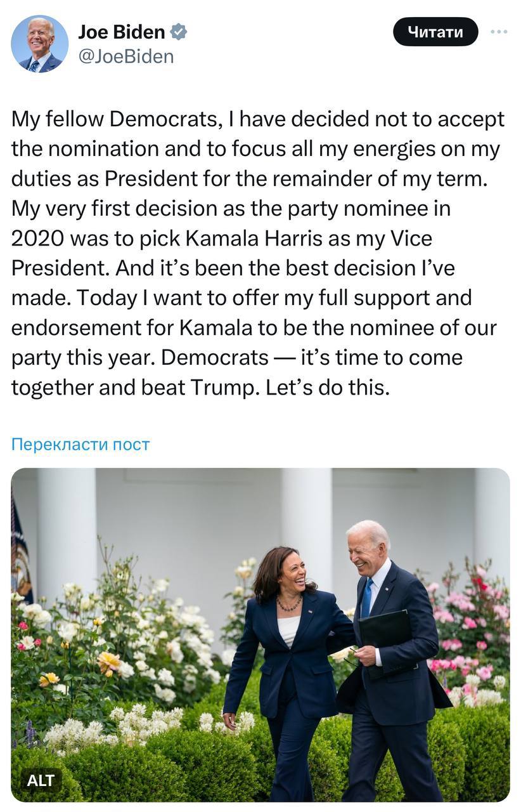
Task: Click the blue verified badge
Action: (179, 32)
